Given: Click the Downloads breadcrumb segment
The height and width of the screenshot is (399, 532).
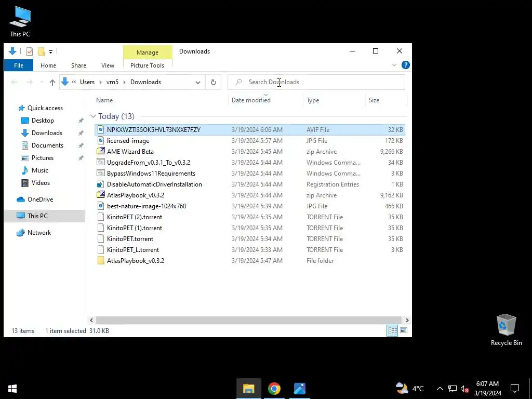Looking at the screenshot, I should point(145,82).
